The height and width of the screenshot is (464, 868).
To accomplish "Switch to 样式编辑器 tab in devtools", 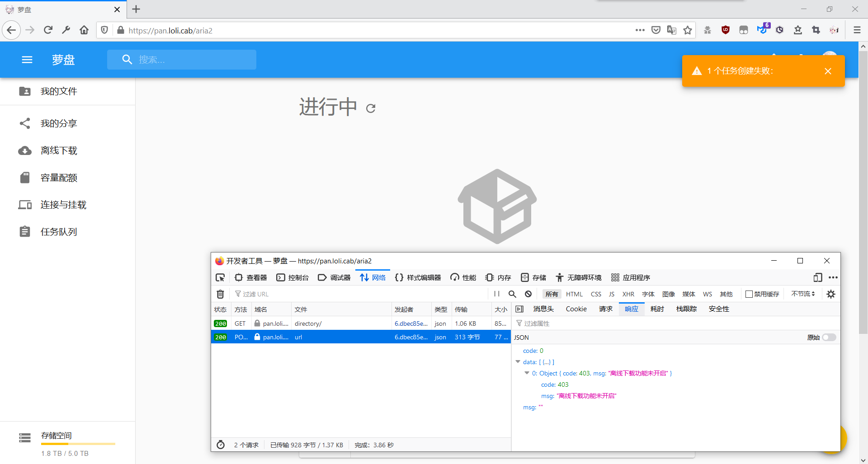I will pos(418,277).
